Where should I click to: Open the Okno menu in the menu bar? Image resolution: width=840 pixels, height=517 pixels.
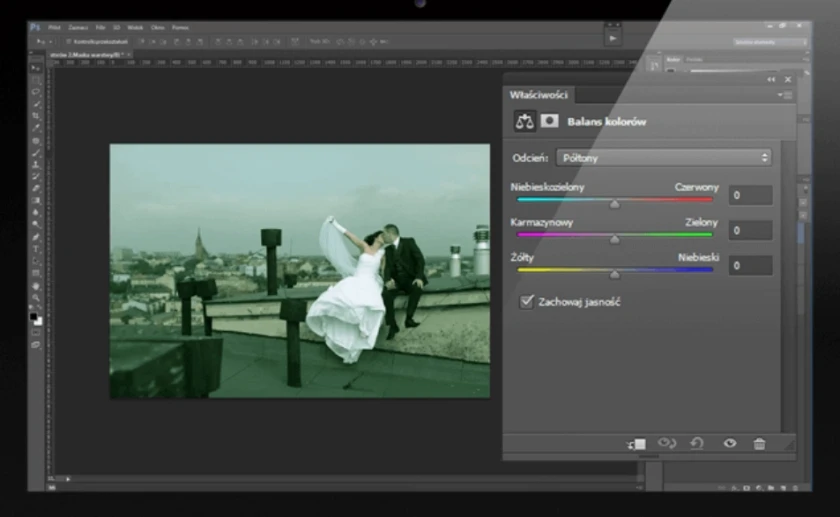tap(157, 27)
